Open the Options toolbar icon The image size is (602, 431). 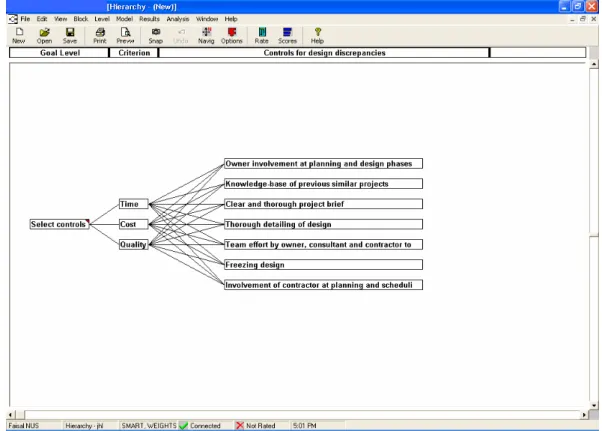(x=232, y=36)
